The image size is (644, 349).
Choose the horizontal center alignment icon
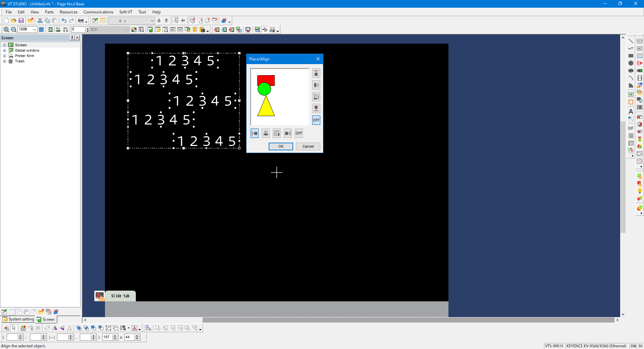(x=266, y=134)
